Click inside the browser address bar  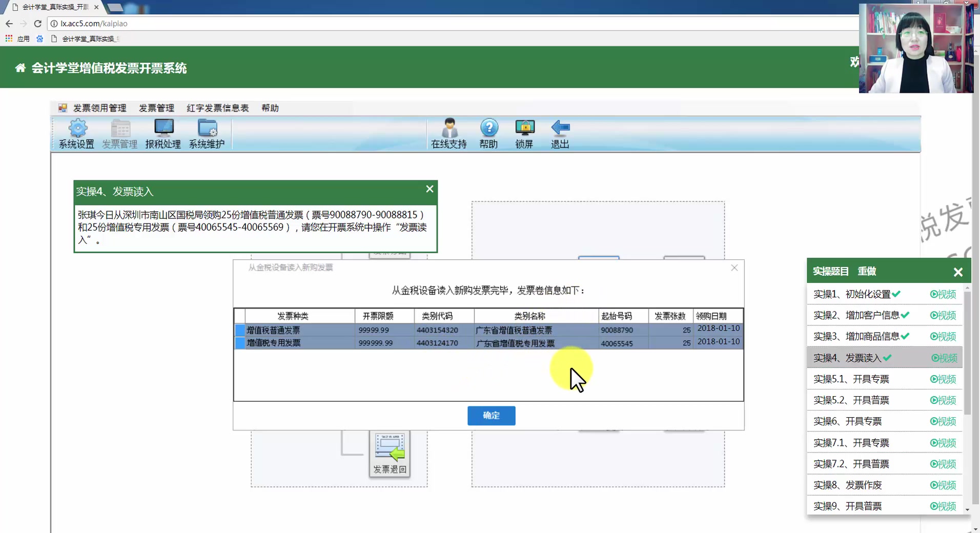point(205,24)
